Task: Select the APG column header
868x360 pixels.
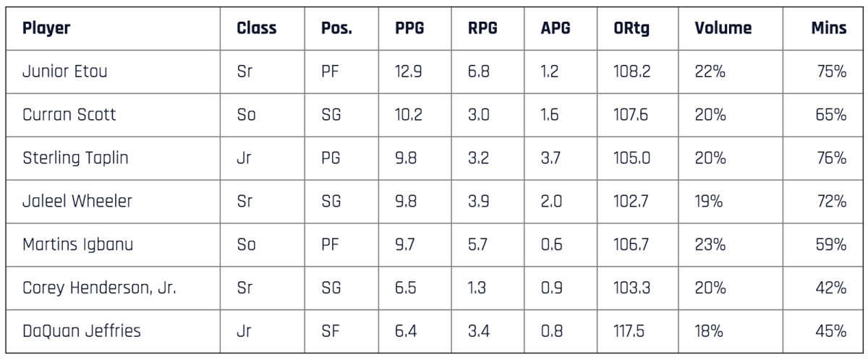Action: (556, 28)
